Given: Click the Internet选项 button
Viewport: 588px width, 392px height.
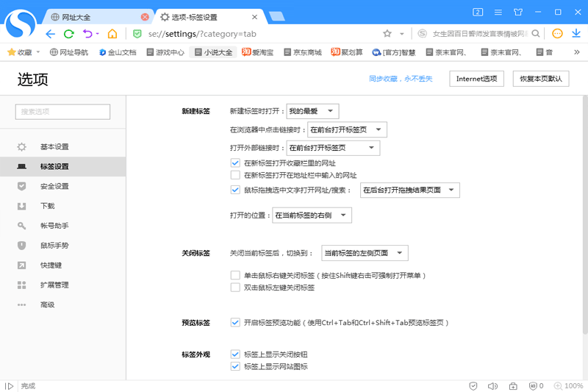Looking at the screenshot, I should click(477, 78).
